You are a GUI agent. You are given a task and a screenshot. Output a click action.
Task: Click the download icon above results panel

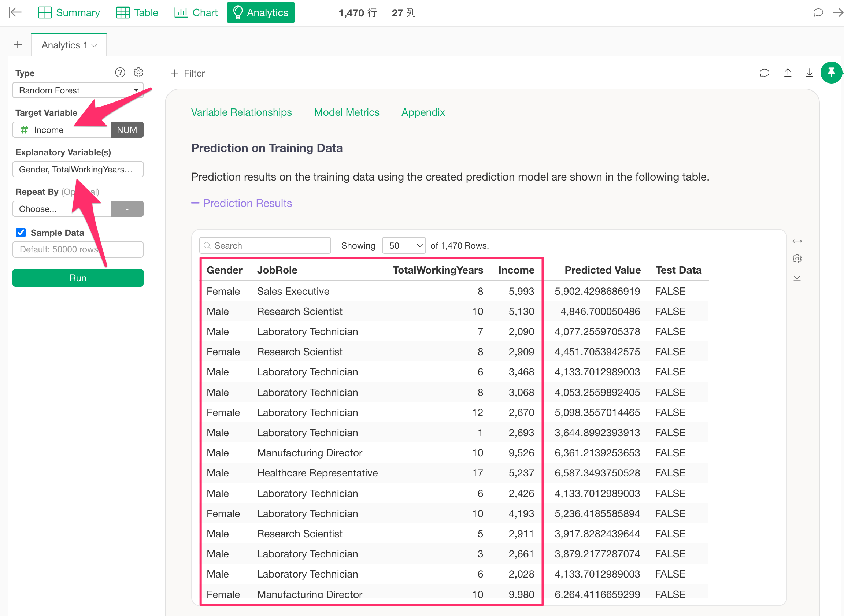point(809,73)
